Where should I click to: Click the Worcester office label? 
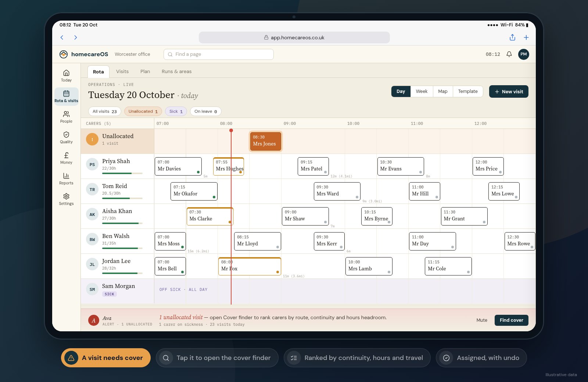pyautogui.click(x=132, y=54)
